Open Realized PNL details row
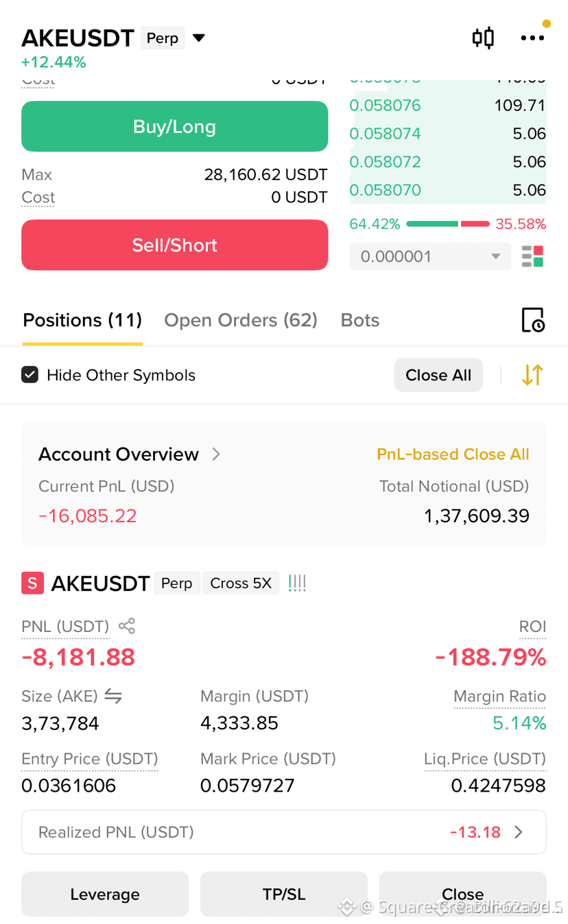This screenshot has height=924, width=568. coord(284,832)
